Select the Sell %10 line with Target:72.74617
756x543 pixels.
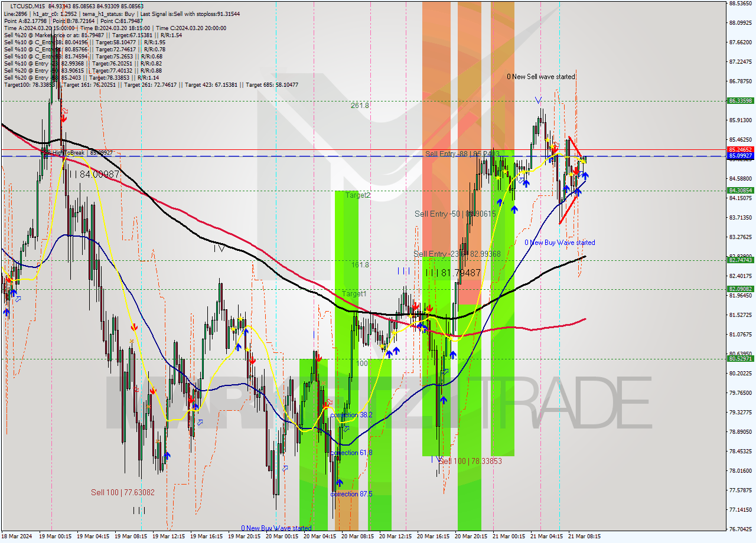[x=84, y=49]
